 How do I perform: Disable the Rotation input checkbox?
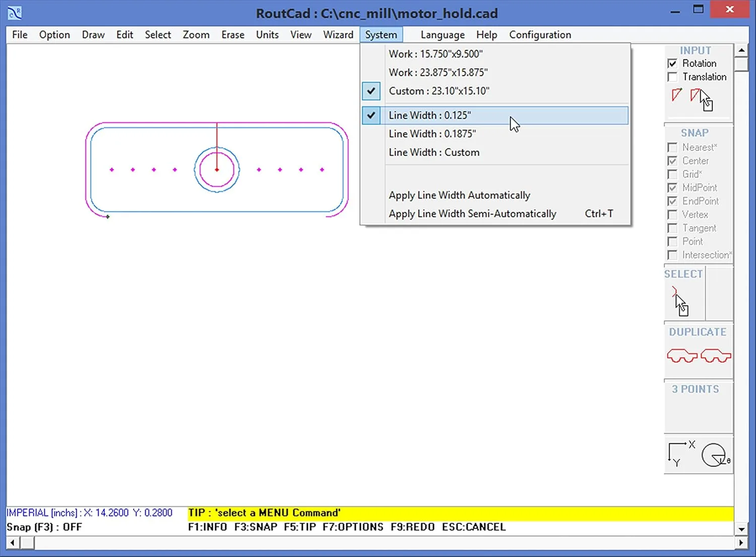[672, 63]
